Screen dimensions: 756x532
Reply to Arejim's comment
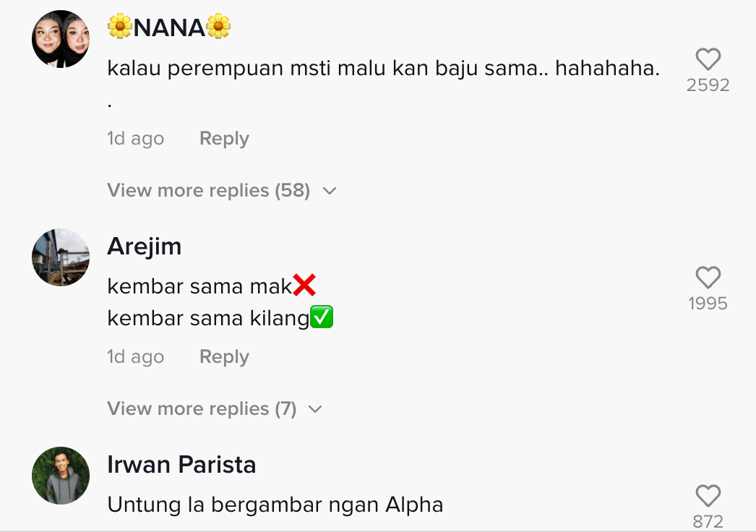[224, 357]
